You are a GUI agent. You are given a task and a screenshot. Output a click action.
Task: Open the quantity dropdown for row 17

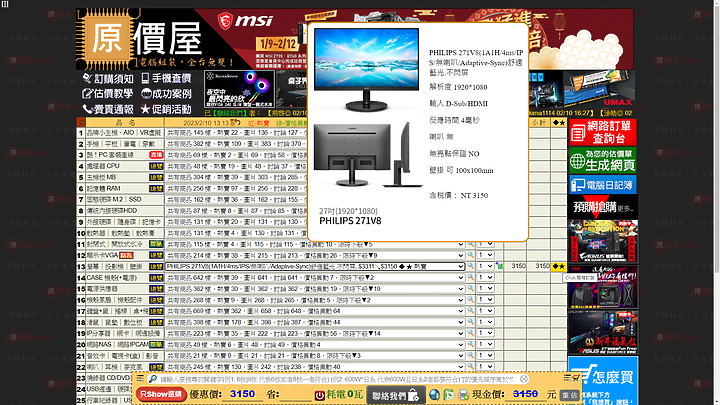[x=485, y=311]
